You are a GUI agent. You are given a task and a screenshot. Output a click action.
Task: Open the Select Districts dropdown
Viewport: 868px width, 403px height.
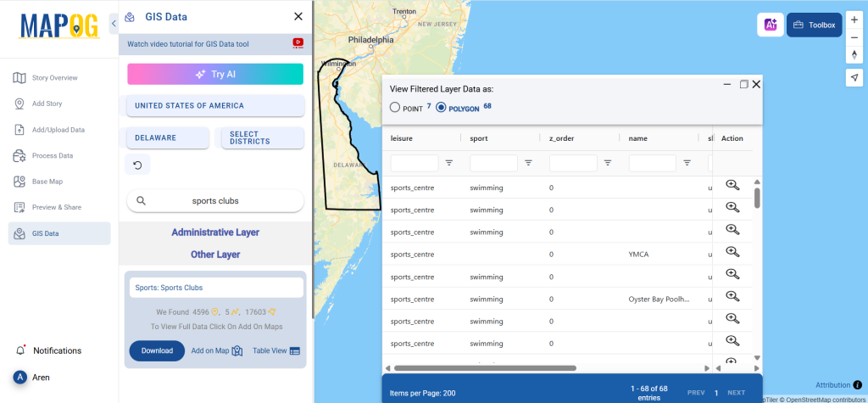coord(262,137)
